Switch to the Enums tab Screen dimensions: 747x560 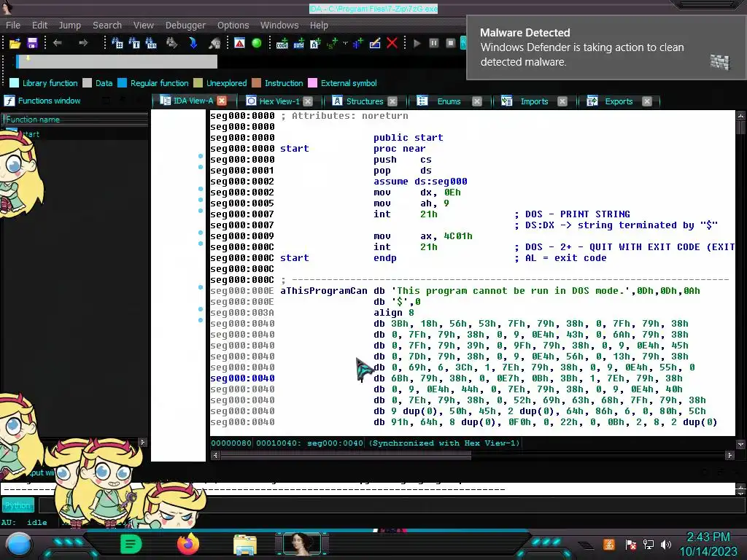coord(449,101)
